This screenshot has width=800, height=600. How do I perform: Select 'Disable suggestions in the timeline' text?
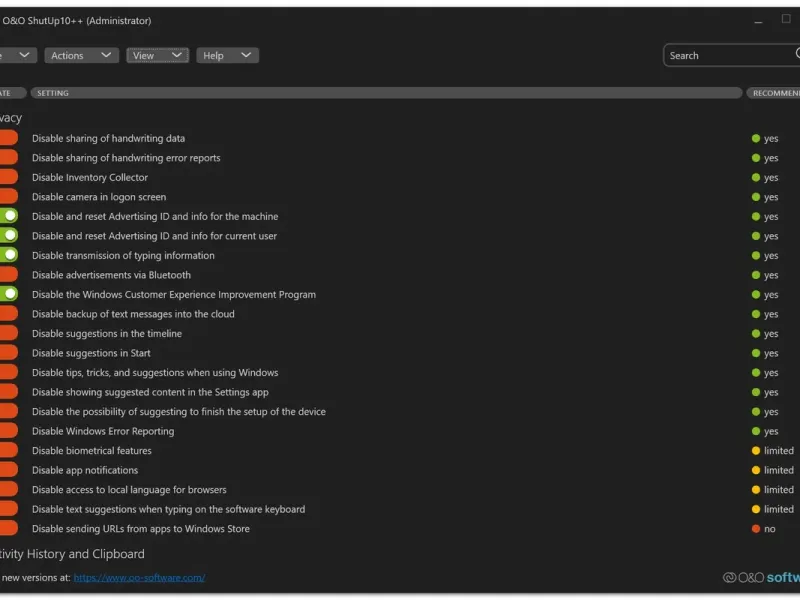pos(107,333)
